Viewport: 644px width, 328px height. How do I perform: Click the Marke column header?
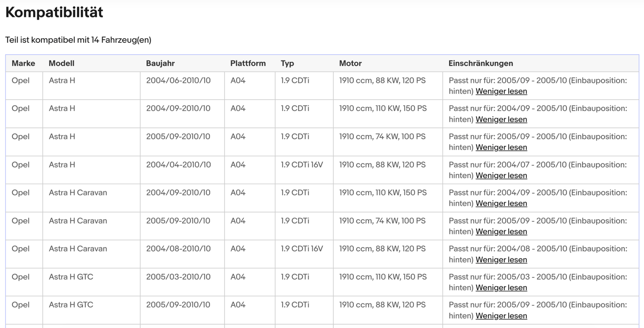pos(23,63)
